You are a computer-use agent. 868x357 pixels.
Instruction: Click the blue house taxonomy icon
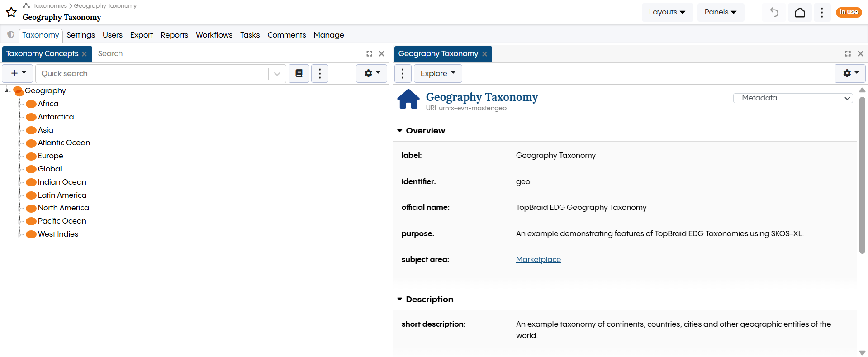(408, 99)
